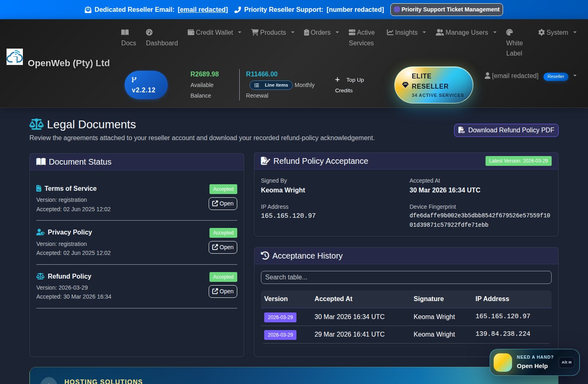Click the Products cart icon

[255, 32]
